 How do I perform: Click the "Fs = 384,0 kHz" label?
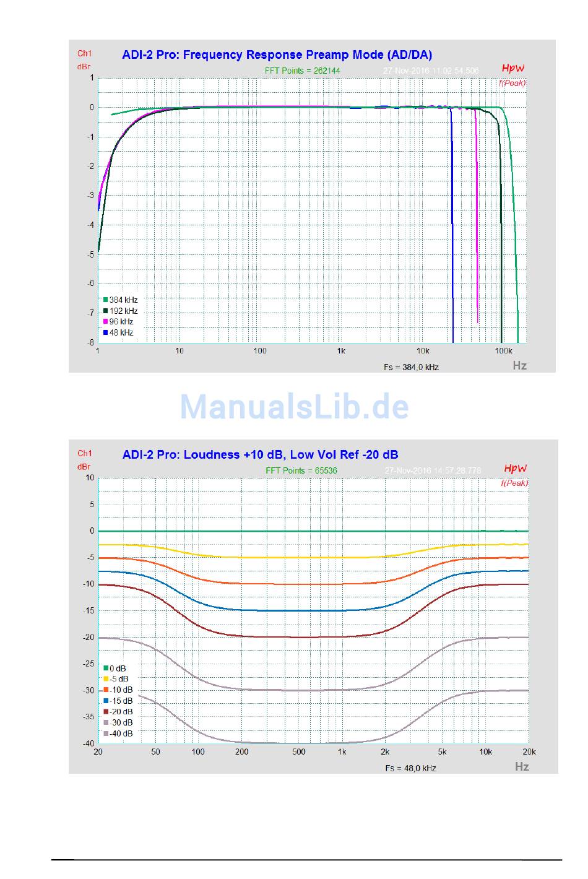coord(411,367)
